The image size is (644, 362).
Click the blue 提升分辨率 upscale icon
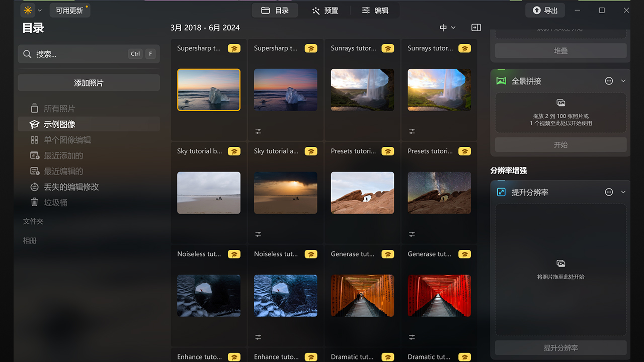[x=500, y=192]
